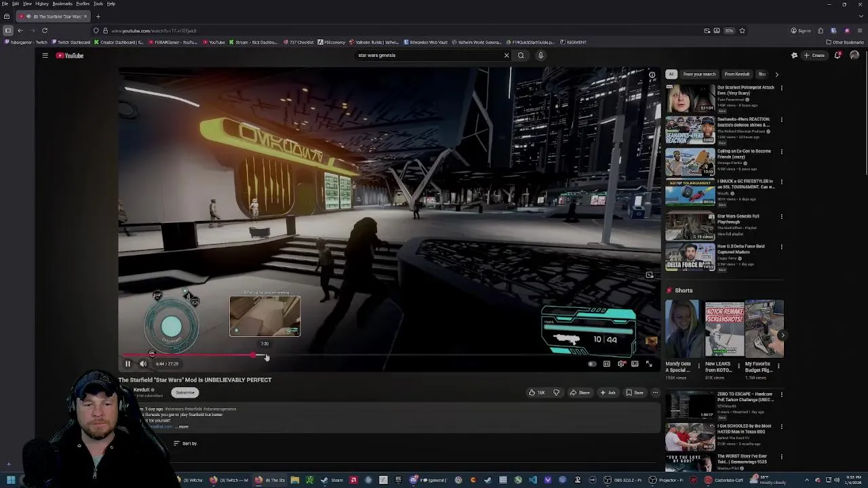
Task: Open the Windows Start button
Action: [x=11, y=481]
